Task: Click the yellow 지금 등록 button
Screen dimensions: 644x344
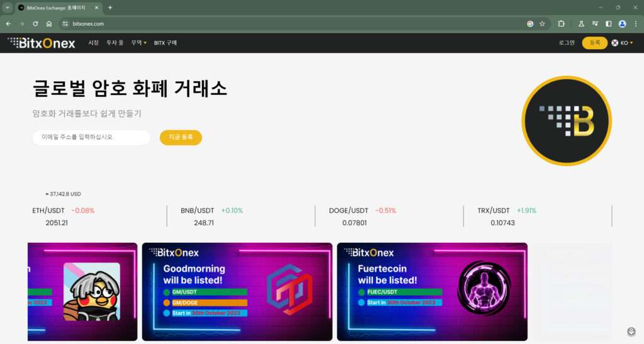Action: pos(180,137)
